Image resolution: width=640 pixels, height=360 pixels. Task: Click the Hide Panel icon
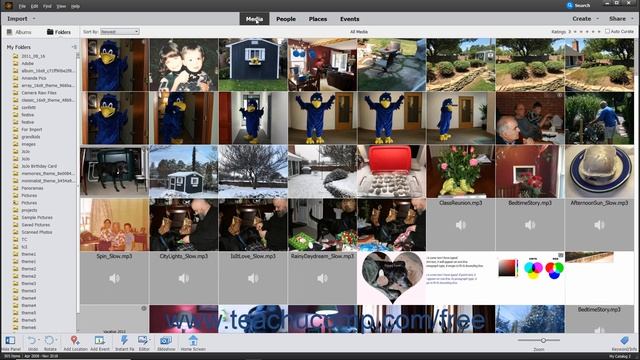tap(11, 340)
